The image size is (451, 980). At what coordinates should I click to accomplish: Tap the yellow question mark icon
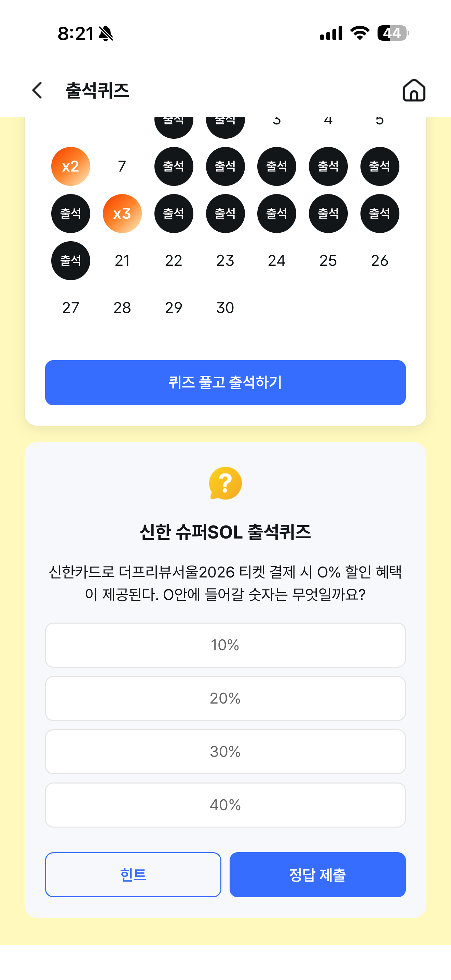225,483
